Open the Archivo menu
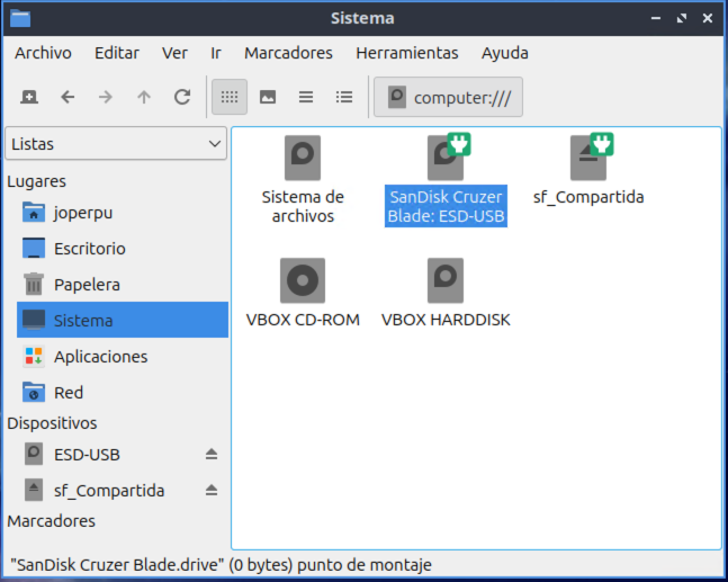Image resolution: width=728 pixels, height=582 pixels. (43, 53)
